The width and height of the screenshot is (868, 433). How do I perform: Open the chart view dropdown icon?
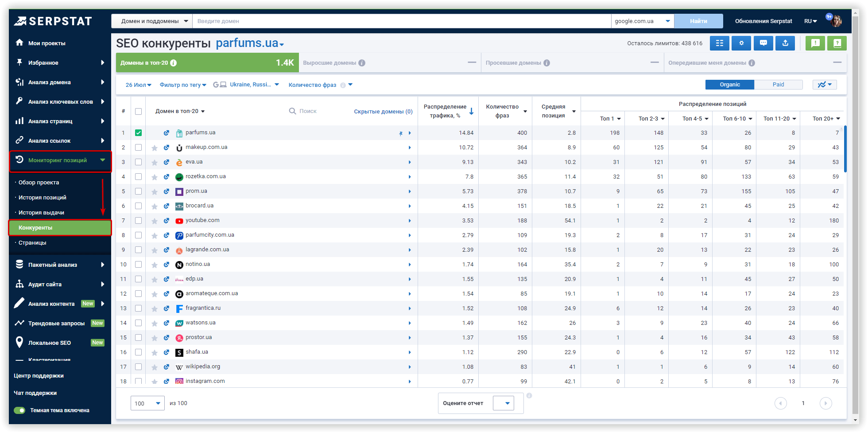point(824,85)
